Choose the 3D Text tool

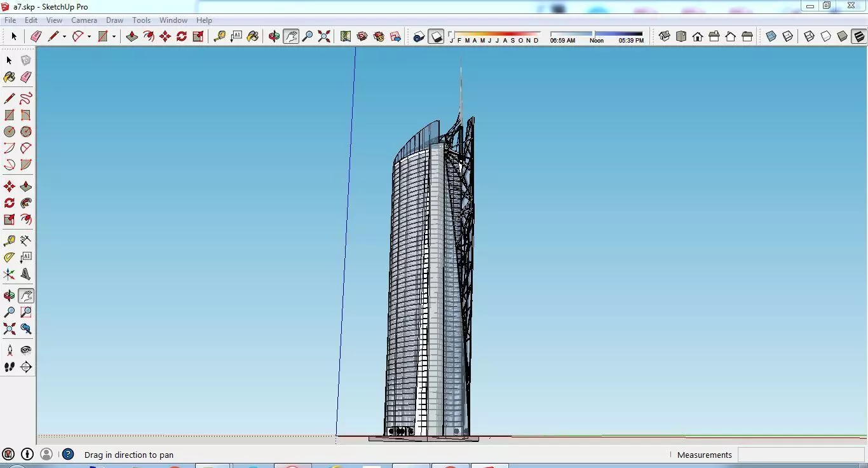25,274
